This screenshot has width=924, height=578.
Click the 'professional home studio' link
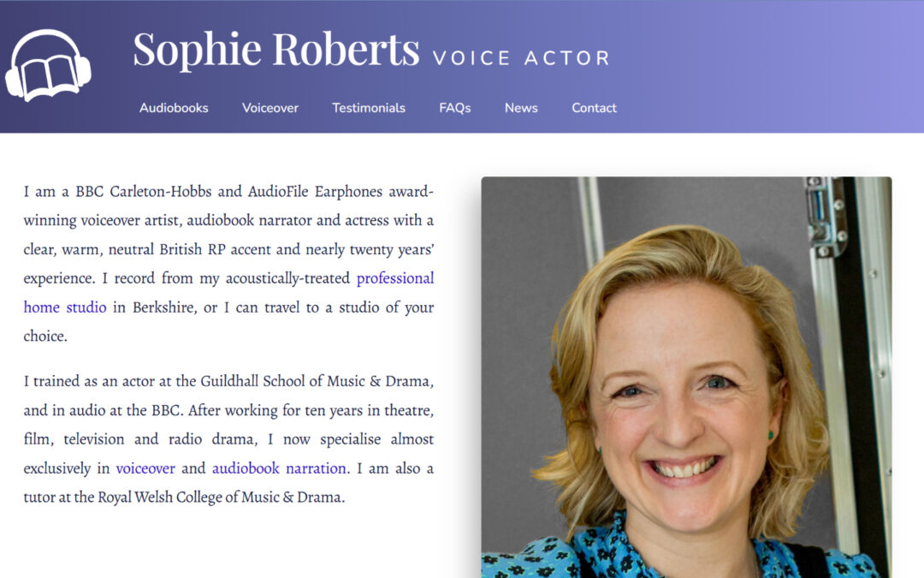pyautogui.click(x=395, y=277)
